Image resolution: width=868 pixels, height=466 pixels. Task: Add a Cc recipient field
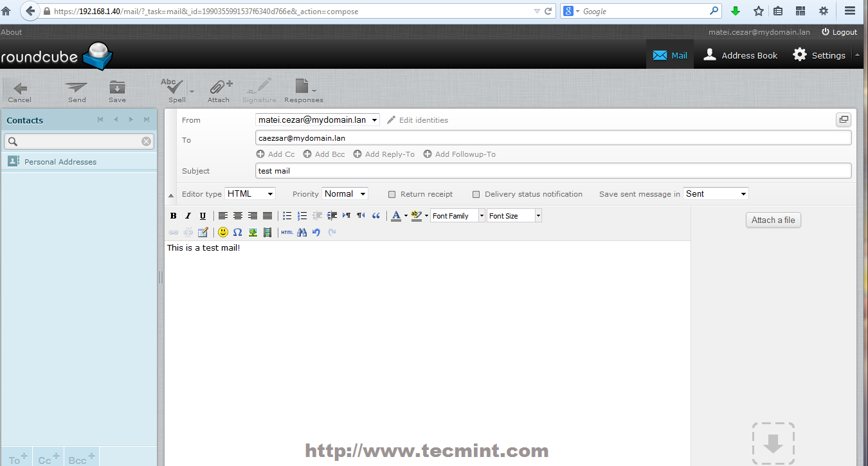tap(275, 154)
